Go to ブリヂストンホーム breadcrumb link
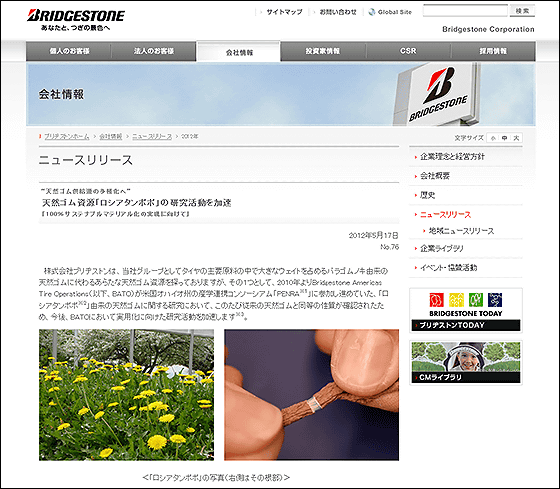 click(x=67, y=136)
